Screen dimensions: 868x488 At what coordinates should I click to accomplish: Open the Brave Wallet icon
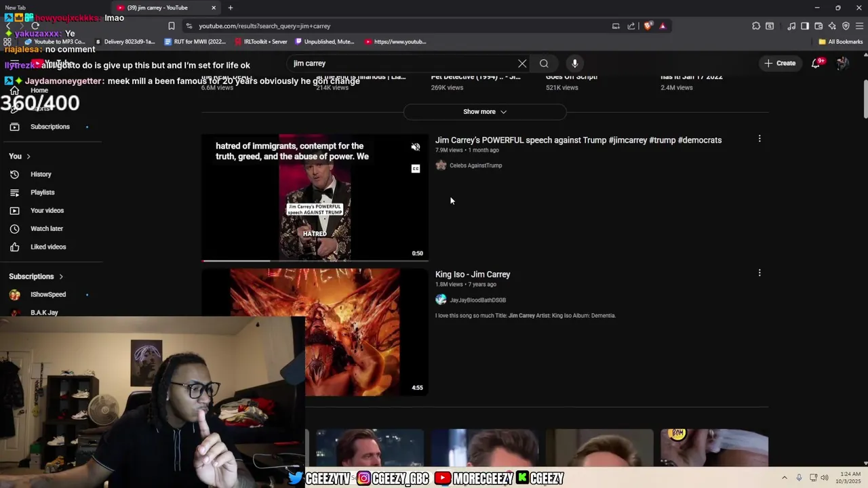(818, 26)
